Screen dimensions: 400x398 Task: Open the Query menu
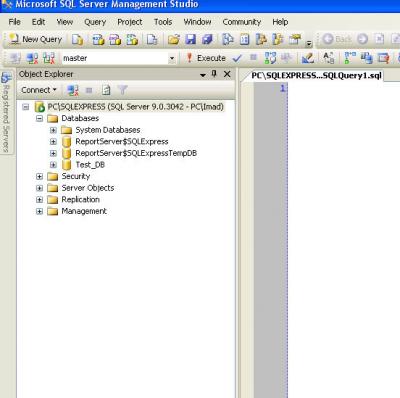tap(95, 22)
